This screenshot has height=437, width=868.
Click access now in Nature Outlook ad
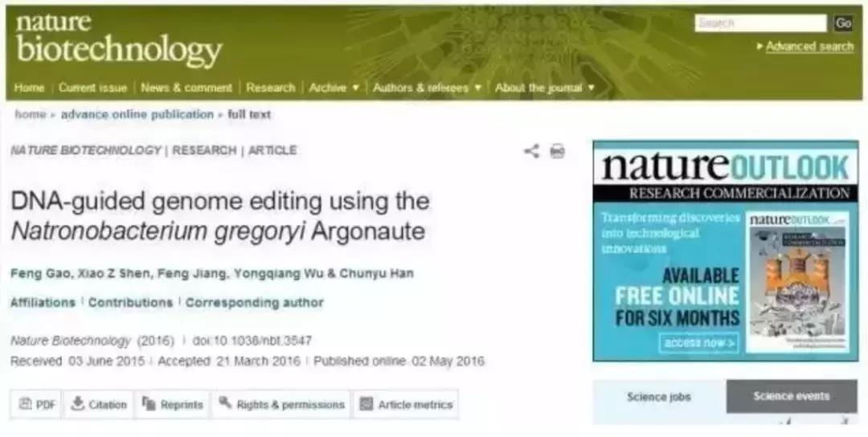coord(698,343)
